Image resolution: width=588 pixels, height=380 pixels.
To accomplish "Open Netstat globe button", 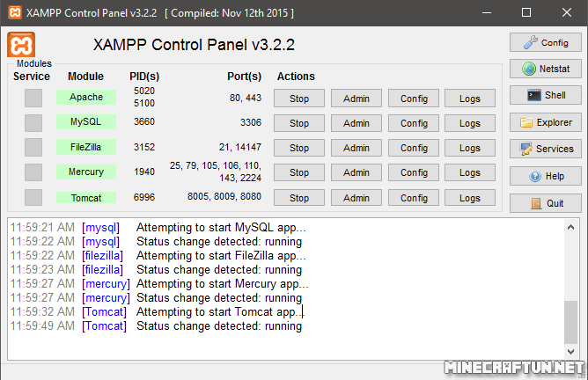I will click(x=545, y=69).
